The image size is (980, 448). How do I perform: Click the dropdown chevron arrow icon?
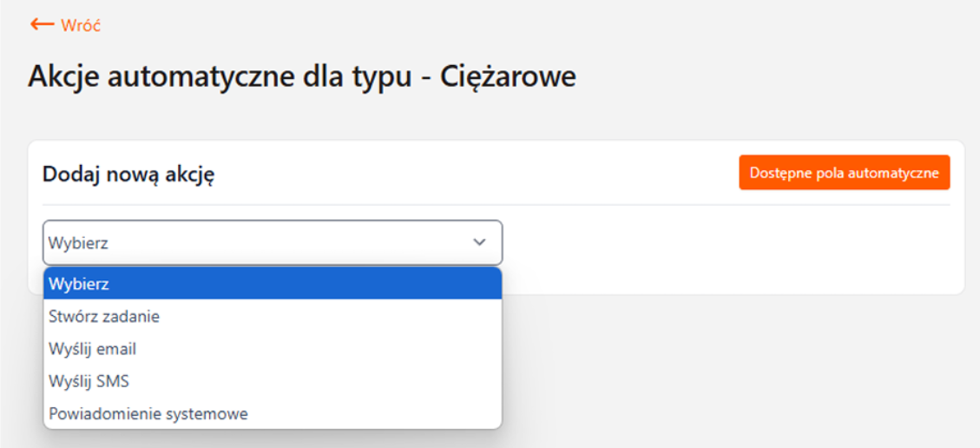pos(479,242)
